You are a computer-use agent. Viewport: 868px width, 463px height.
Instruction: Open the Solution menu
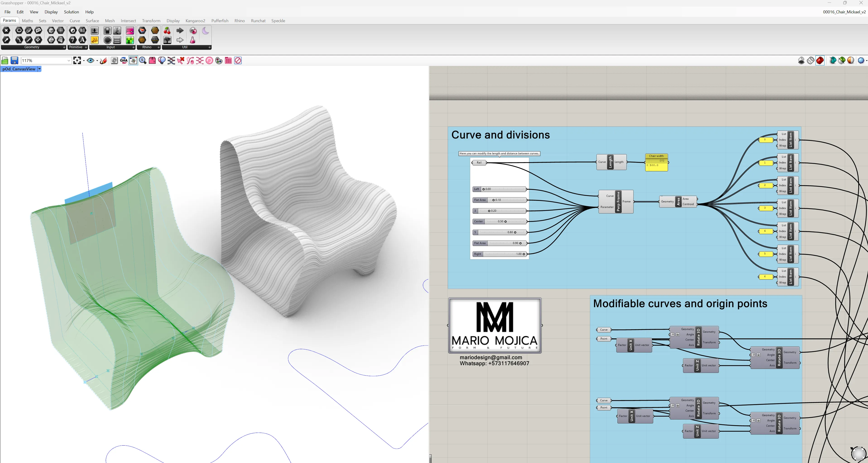[72, 12]
